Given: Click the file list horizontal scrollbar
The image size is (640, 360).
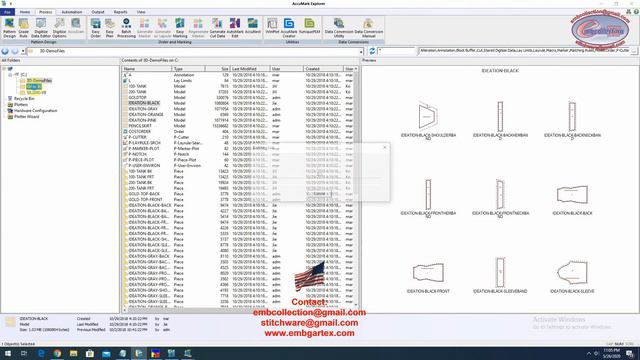Looking at the screenshot, I should tap(239, 310).
